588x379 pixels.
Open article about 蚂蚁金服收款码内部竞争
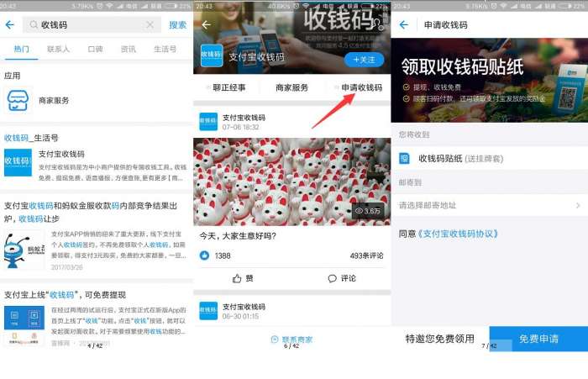point(91,212)
